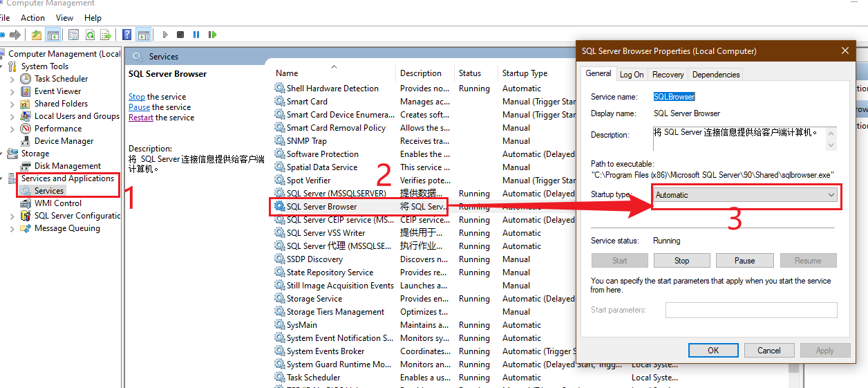Select the SQL Server VSS Writer row
The width and height of the screenshot is (868, 388).
tap(424, 233)
